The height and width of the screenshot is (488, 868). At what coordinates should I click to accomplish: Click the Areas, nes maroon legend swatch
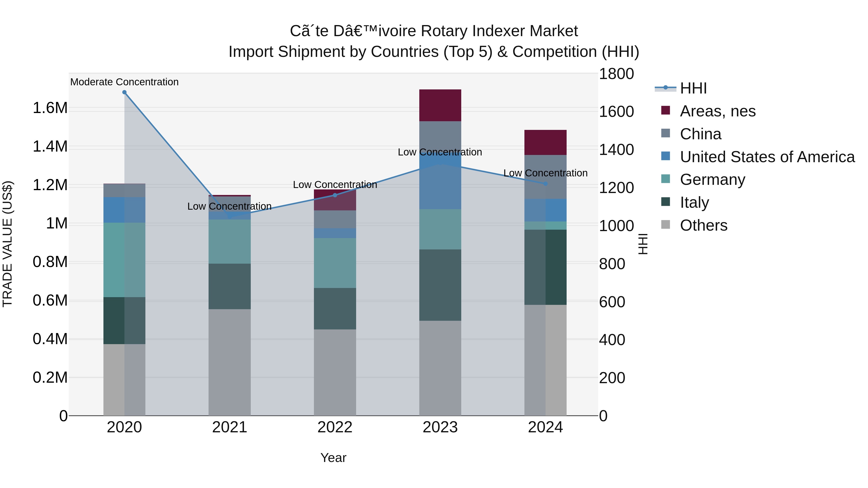(x=665, y=110)
